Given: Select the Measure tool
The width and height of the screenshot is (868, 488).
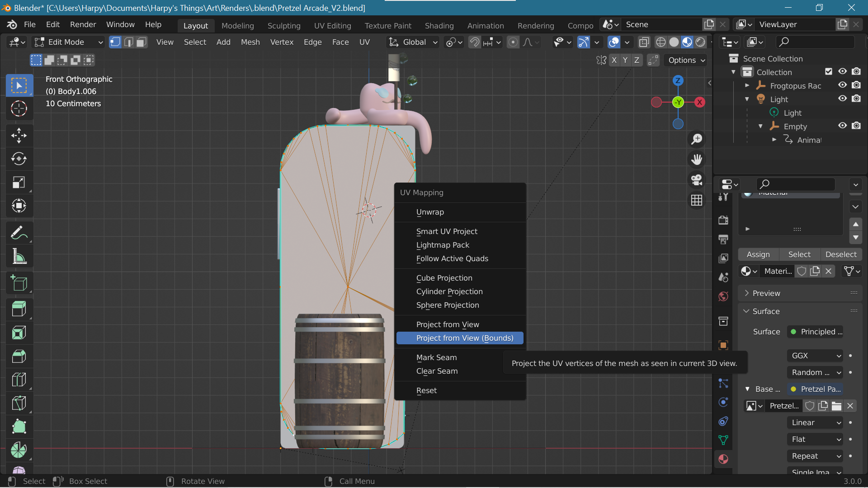Looking at the screenshot, I should tap(19, 256).
